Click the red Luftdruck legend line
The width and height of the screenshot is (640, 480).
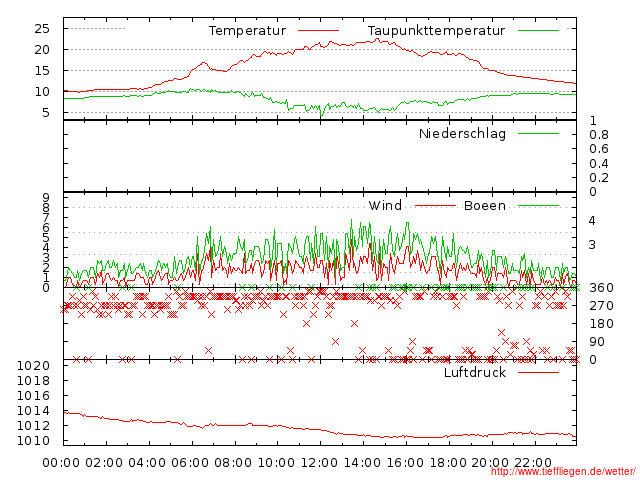coord(538,372)
